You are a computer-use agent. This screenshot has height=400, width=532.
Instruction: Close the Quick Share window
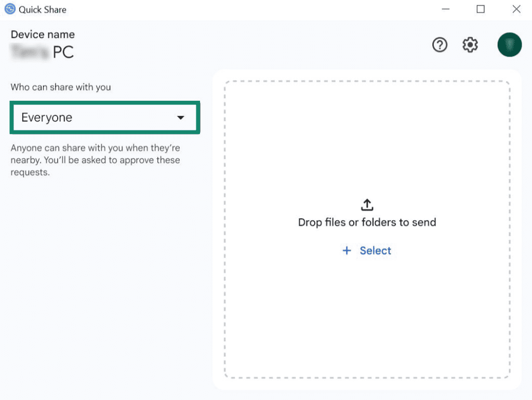[516, 9]
